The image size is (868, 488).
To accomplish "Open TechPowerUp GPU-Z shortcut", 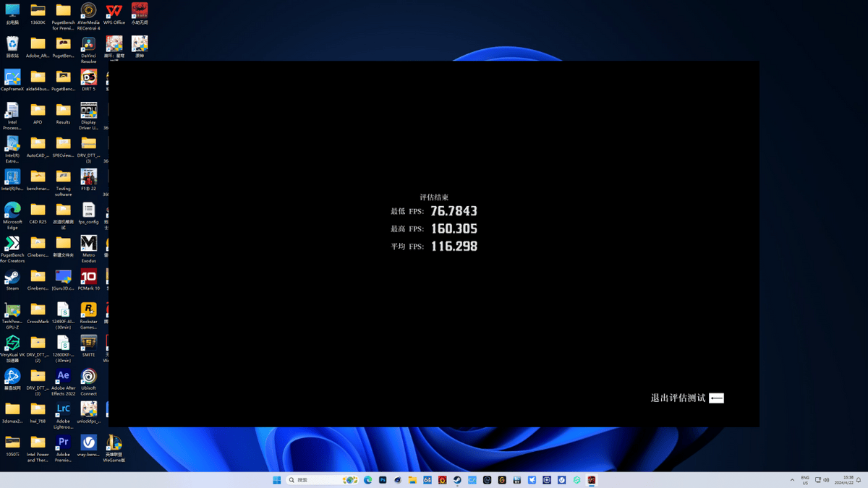I will pos(12,315).
